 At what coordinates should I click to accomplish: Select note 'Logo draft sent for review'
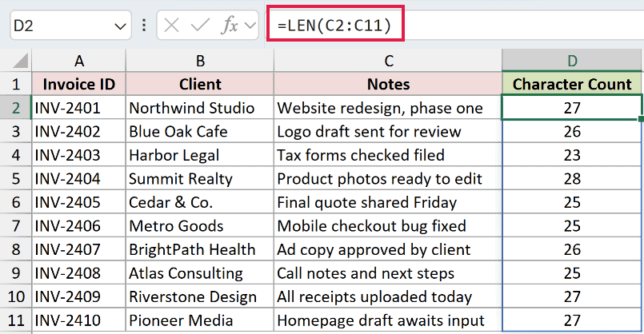click(388, 131)
